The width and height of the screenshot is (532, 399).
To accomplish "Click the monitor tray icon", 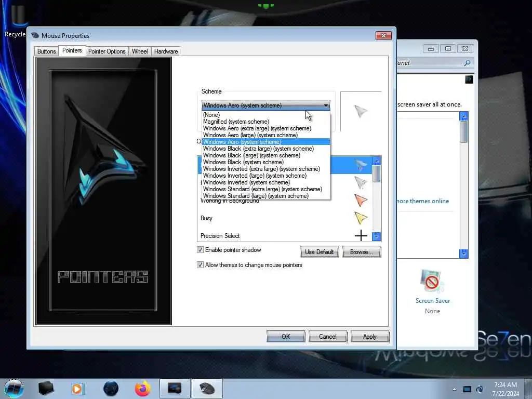I will 467,389.
